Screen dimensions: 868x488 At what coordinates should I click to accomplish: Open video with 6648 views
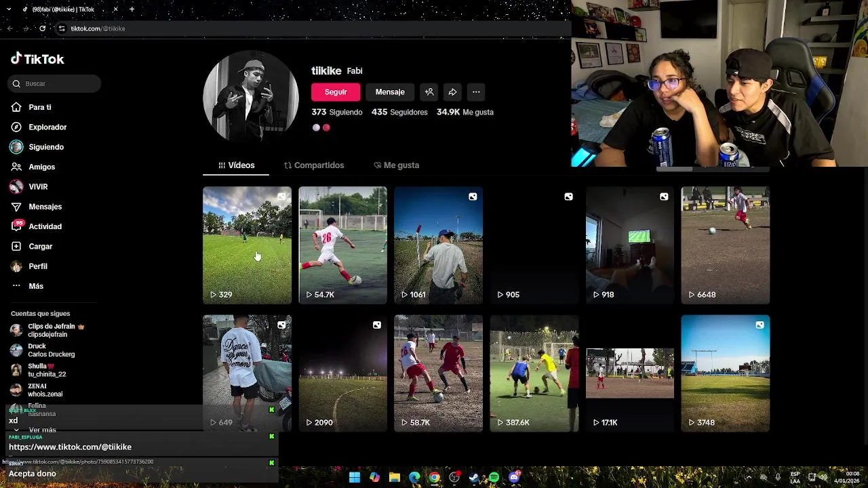(x=725, y=245)
